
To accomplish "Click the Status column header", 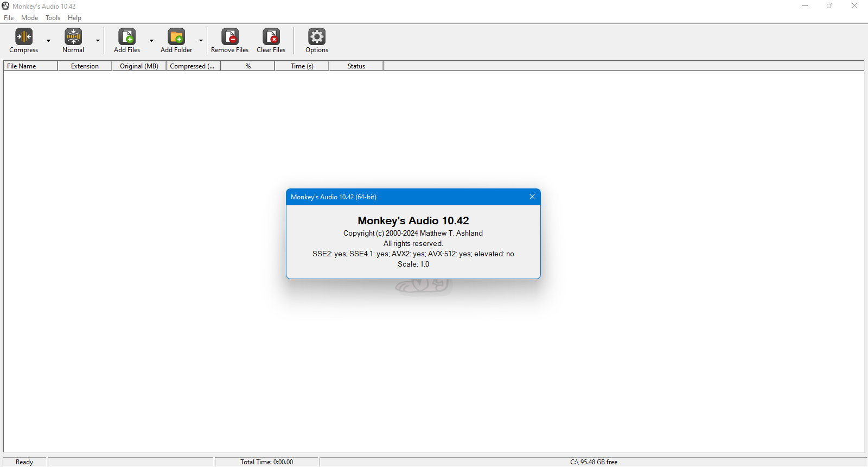I will click(x=356, y=66).
